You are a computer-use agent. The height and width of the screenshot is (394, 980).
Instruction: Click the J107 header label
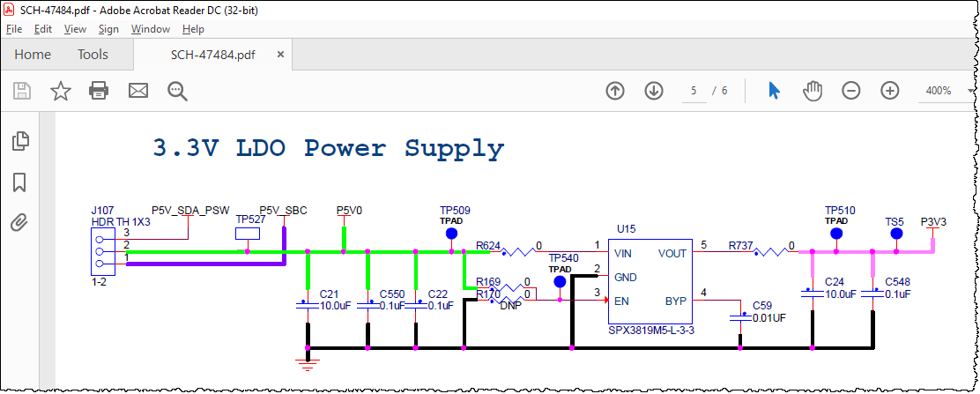[103, 211]
